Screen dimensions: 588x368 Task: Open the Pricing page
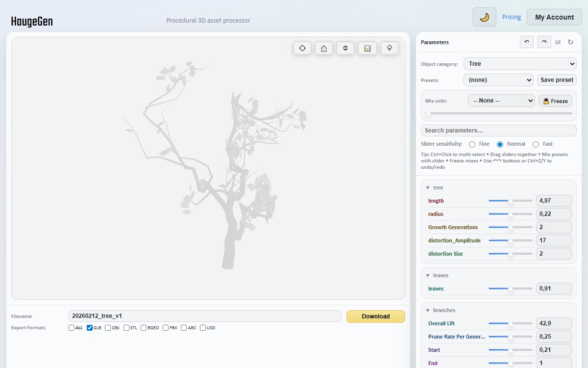tap(512, 17)
